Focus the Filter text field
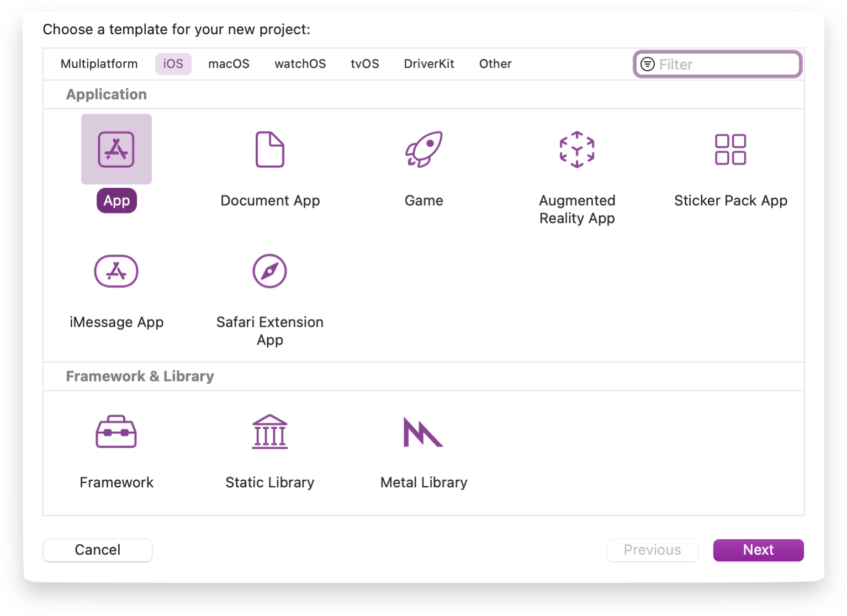Image resolution: width=847 pixels, height=616 pixels. point(718,65)
